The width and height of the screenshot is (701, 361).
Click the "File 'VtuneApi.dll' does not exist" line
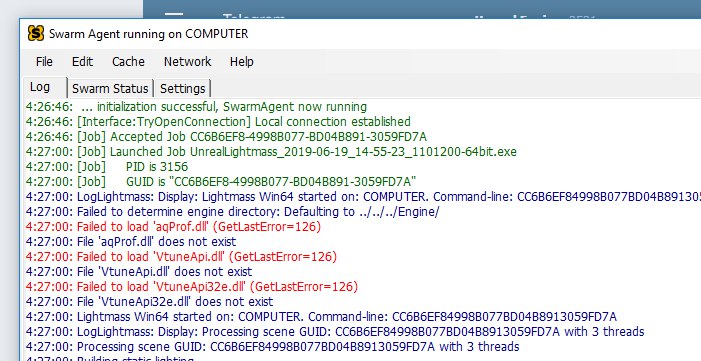click(139, 272)
